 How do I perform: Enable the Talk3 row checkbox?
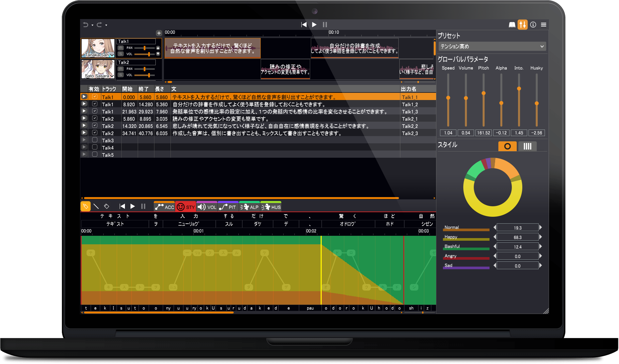click(95, 140)
